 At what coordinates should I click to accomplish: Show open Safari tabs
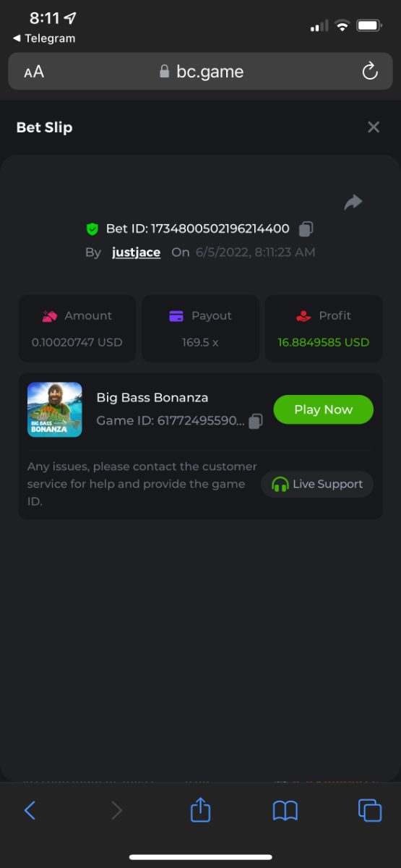click(370, 810)
